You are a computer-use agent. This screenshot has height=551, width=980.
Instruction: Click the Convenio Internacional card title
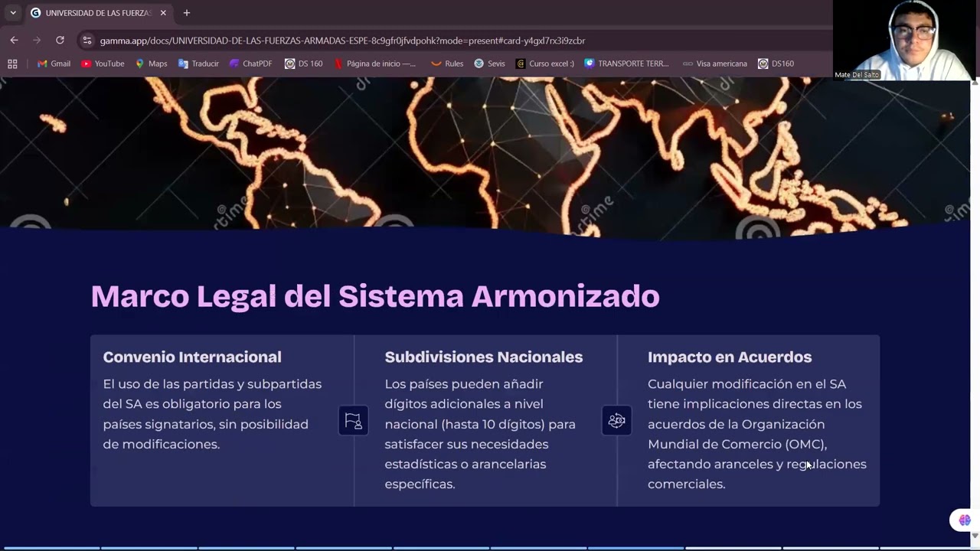[192, 357]
